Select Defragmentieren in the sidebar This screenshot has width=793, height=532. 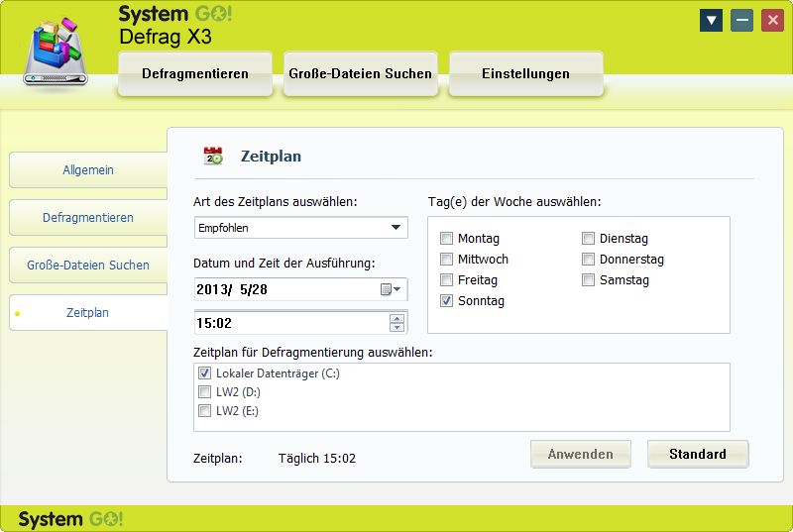88,217
